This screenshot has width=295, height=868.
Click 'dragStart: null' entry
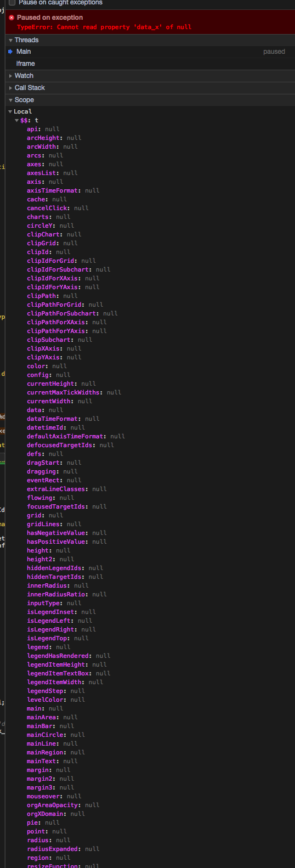click(54, 463)
